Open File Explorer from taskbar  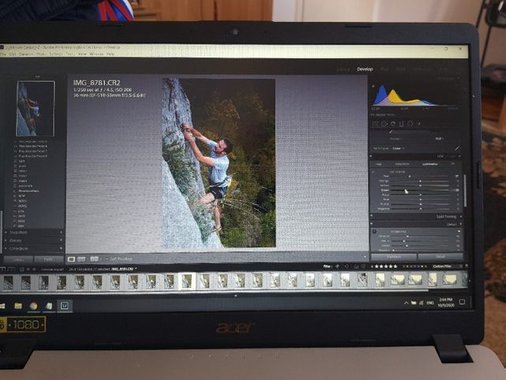[18, 306]
